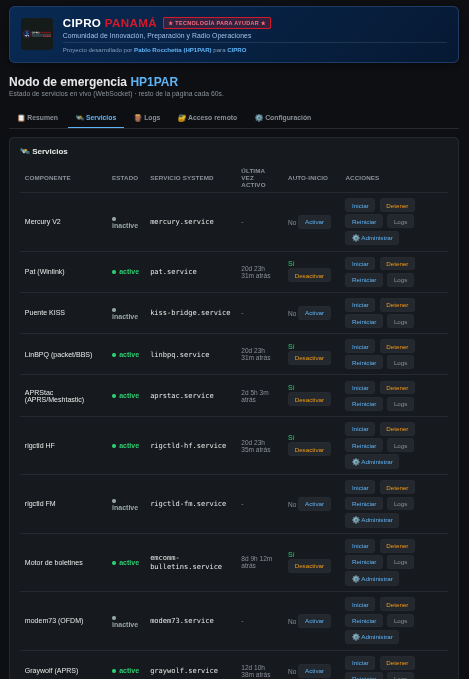469x679 pixels.
Task: Start modem73 (OFDM) with Iniciar
Action: point(360,605)
